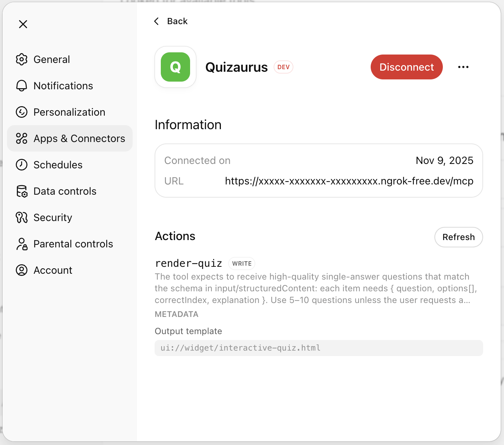Image resolution: width=504 pixels, height=445 pixels.
Task: Click the Disconnect button
Action: (x=407, y=67)
